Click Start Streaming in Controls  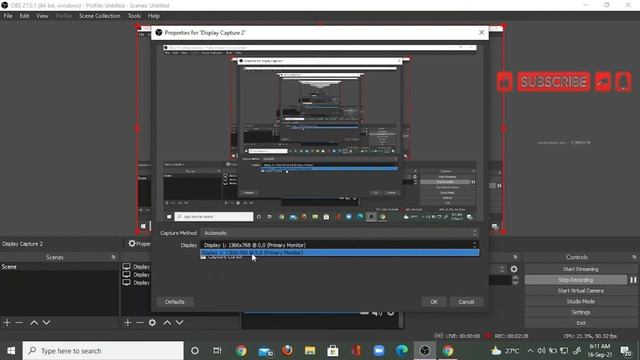pos(581,269)
